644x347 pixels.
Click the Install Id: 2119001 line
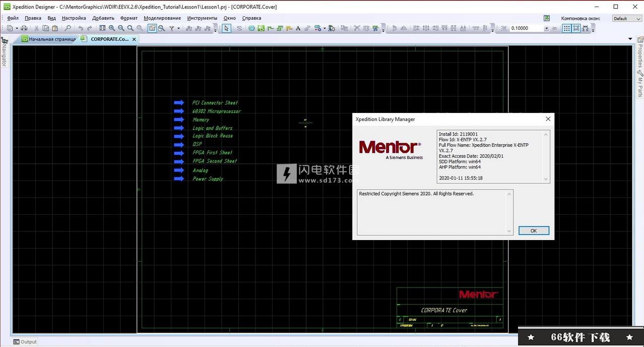click(x=458, y=134)
